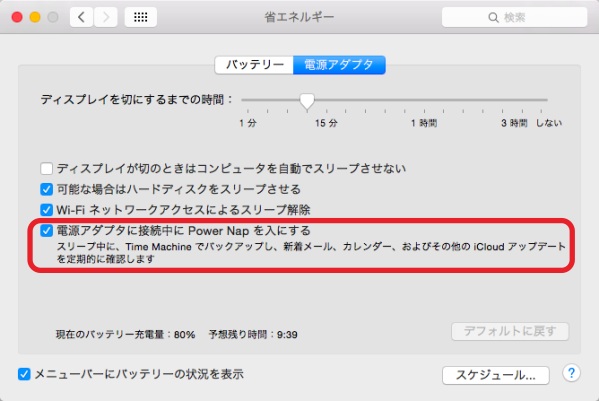599x401 pixels.
Task: Toggle Wi-Fi ネットワークアクセスによるスリープ解除
Action: [46, 210]
